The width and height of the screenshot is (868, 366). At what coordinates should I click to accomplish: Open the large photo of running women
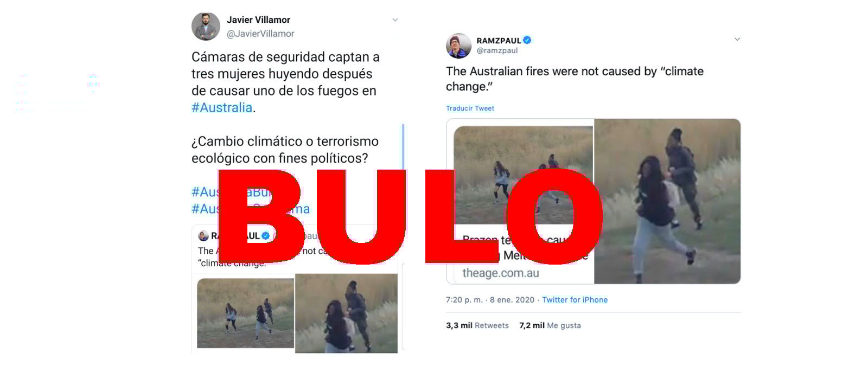pyautogui.click(x=667, y=201)
